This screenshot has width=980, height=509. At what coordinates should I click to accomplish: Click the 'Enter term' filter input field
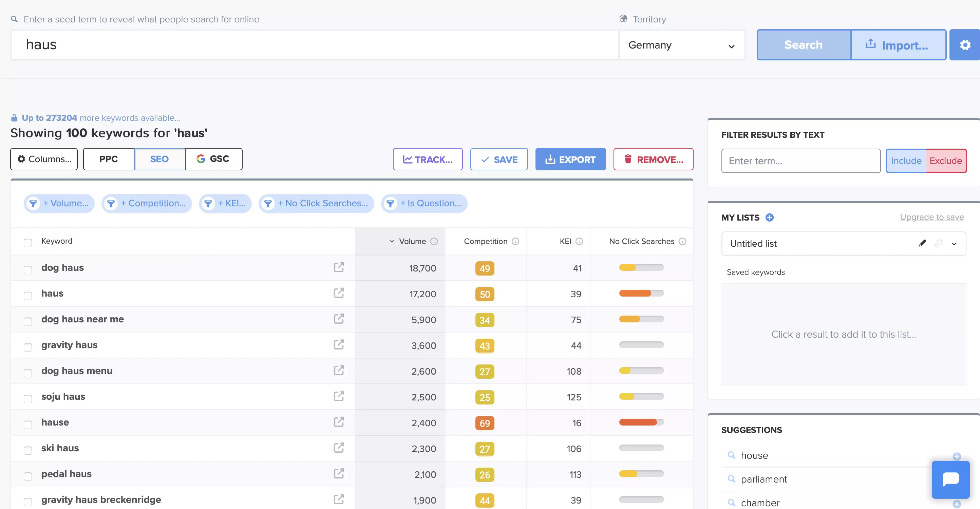point(800,161)
